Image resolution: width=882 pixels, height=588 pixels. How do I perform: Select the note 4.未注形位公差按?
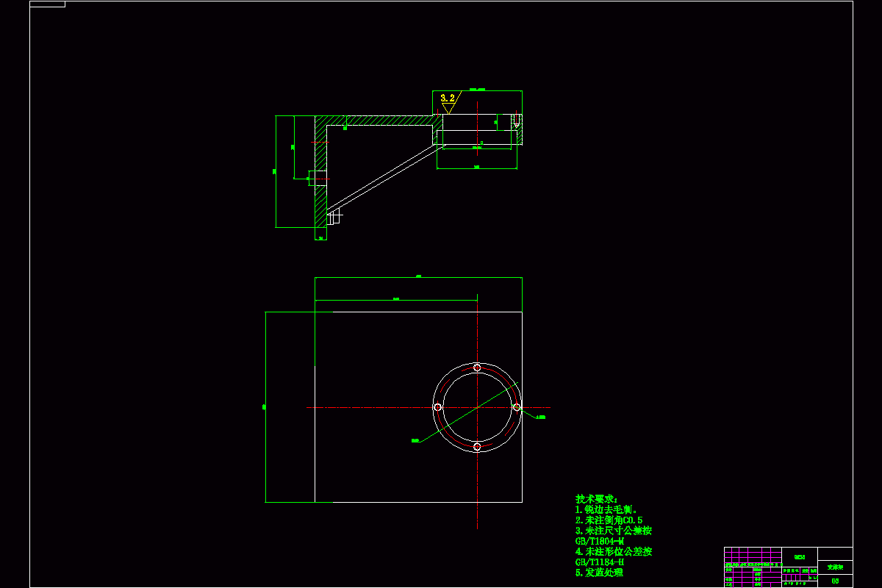tap(613, 551)
